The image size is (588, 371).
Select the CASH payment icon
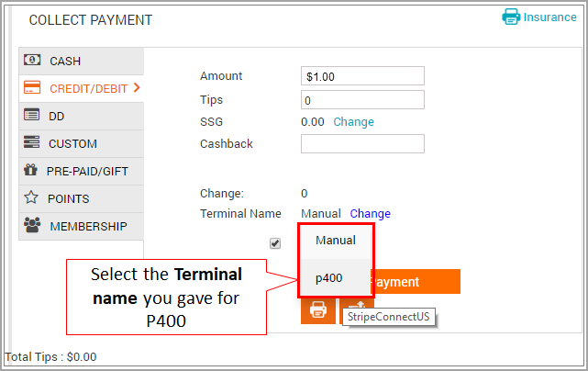[x=32, y=60]
